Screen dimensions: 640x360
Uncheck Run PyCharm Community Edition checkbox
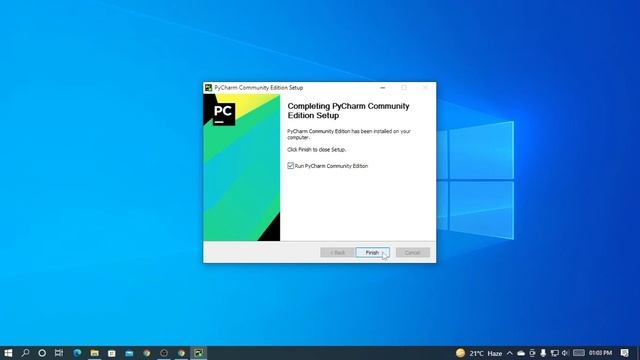[x=291, y=165]
